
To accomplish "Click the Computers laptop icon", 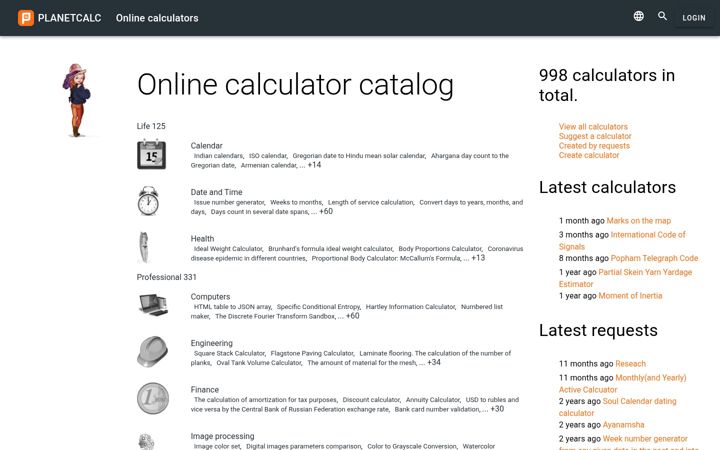I will coord(153,305).
